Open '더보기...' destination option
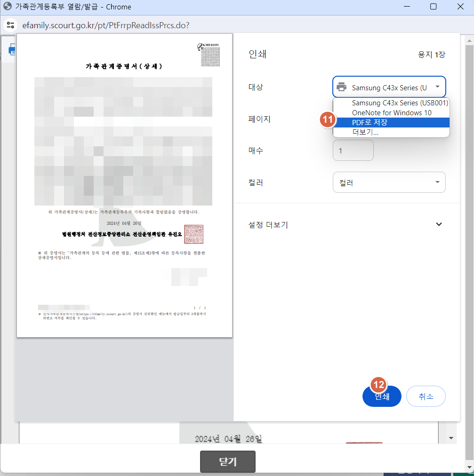Screen dimensions: 474x476 tap(391, 132)
